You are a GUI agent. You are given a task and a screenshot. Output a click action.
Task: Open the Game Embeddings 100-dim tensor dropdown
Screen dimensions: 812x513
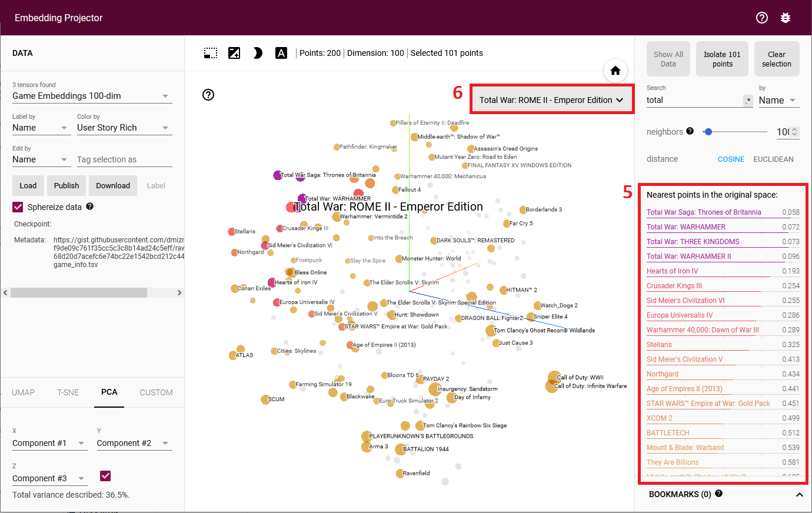click(x=92, y=96)
